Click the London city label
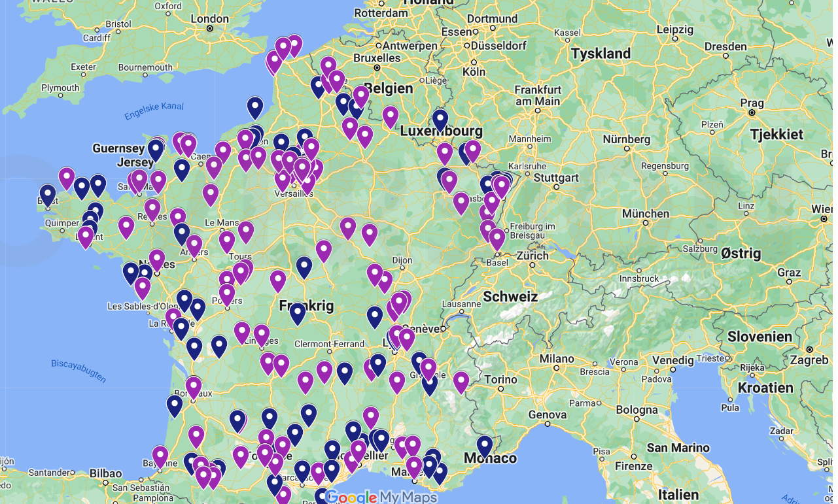The width and height of the screenshot is (838, 504). 209,19
